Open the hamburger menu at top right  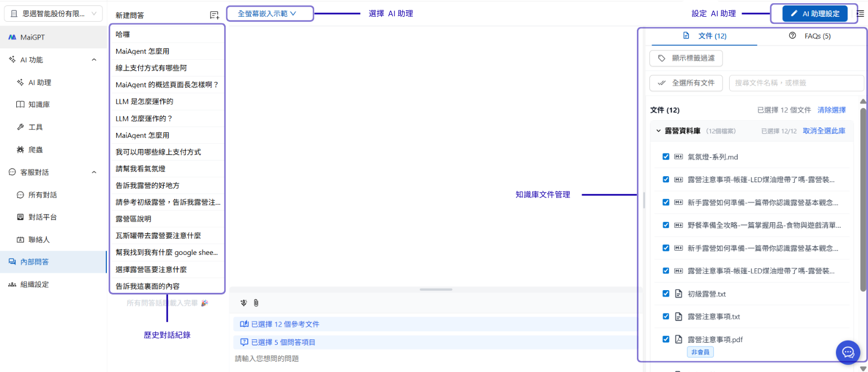[860, 14]
